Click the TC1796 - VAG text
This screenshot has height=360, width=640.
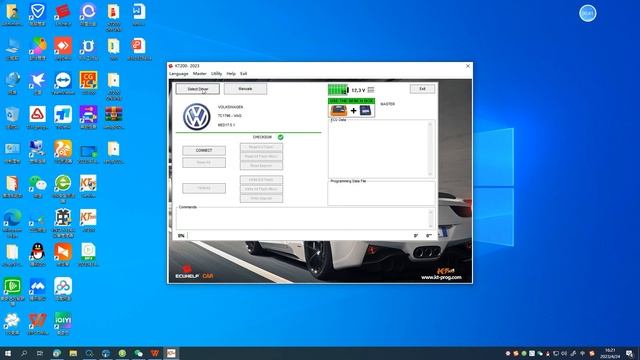229,116
